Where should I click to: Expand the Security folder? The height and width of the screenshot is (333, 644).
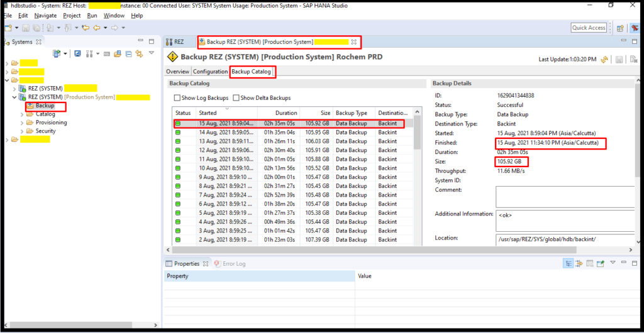coord(22,131)
